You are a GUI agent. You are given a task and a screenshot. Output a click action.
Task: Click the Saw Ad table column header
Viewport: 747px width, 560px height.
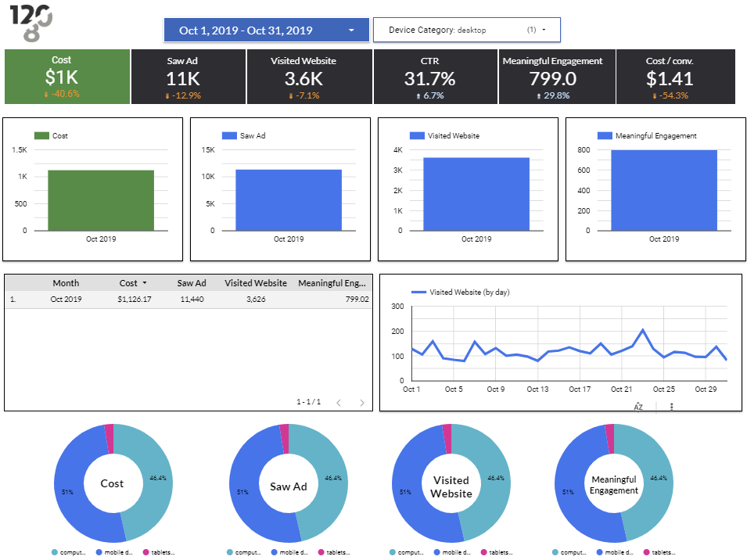[192, 283]
